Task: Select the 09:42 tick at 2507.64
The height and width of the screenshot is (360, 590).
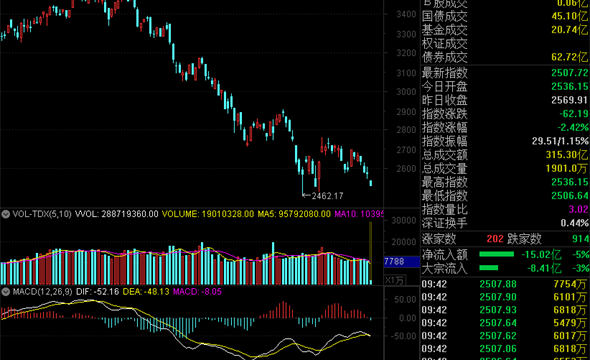Action: [504, 323]
